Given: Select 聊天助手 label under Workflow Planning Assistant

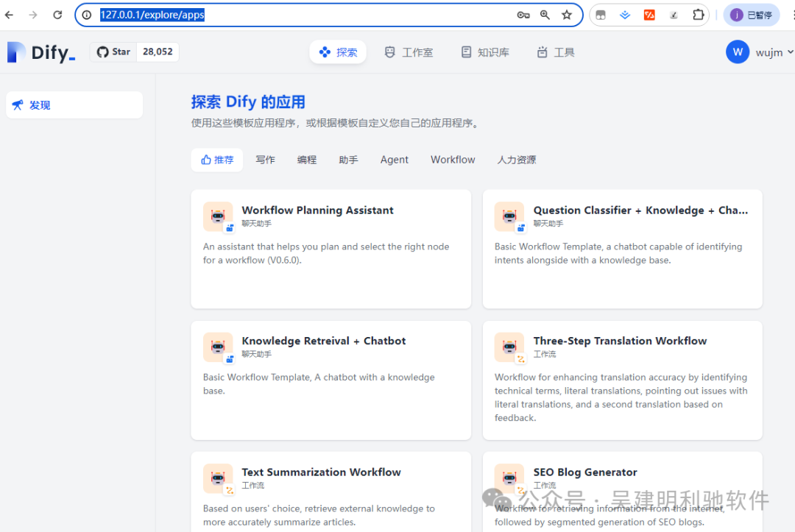Looking at the screenshot, I should pyautogui.click(x=257, y=224).
